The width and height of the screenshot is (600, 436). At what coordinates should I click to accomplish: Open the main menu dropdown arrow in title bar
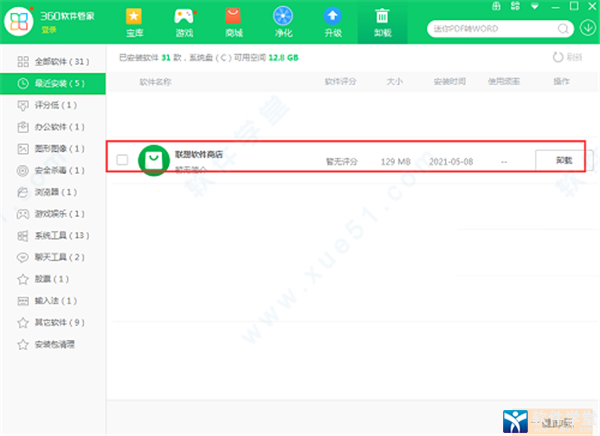535,6
